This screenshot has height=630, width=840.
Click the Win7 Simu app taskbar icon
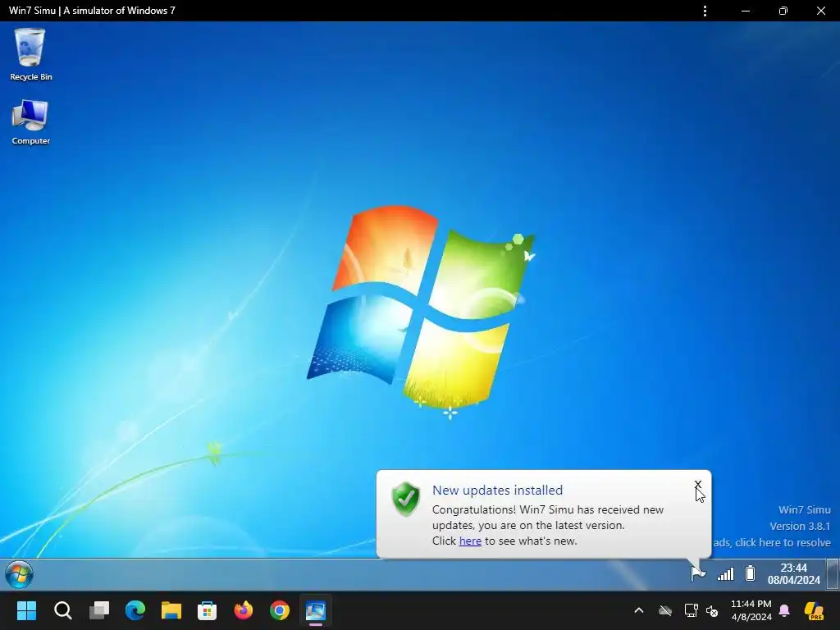pyautogui.click(x=316, y=610)
